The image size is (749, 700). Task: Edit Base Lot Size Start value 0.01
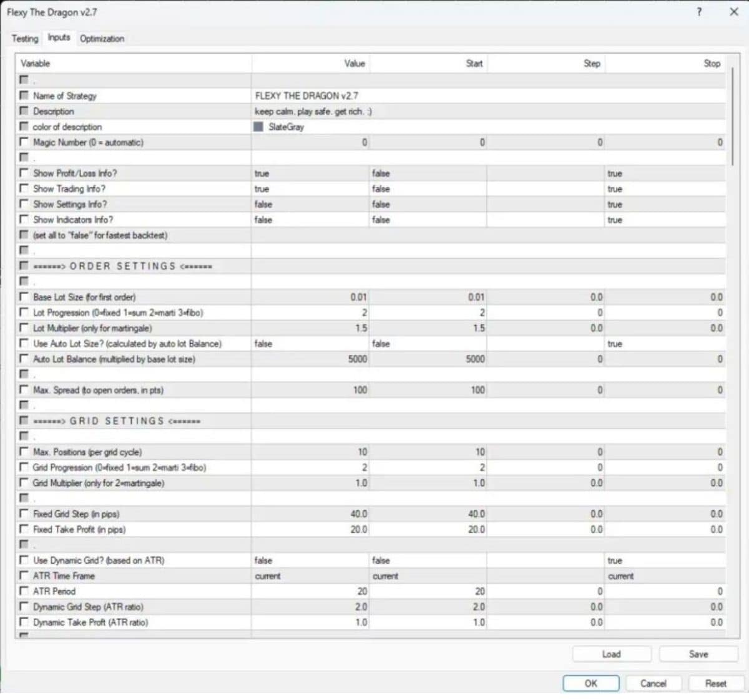[428, 297]
